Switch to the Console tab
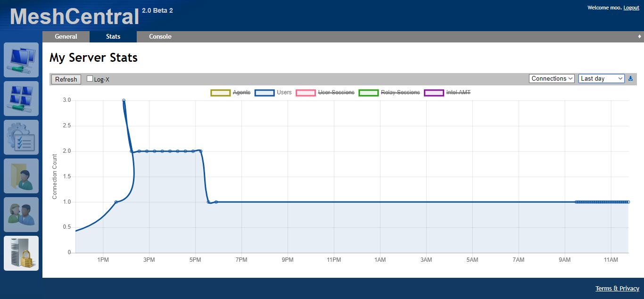Viewport: 644px width, 299px height. [x=160, y=37]
